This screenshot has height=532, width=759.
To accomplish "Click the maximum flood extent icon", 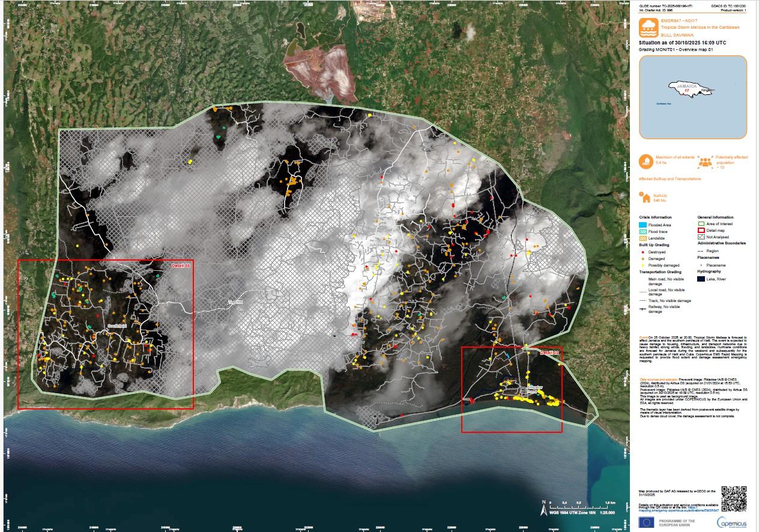I will pyautogui.click(x=647, y=162).
